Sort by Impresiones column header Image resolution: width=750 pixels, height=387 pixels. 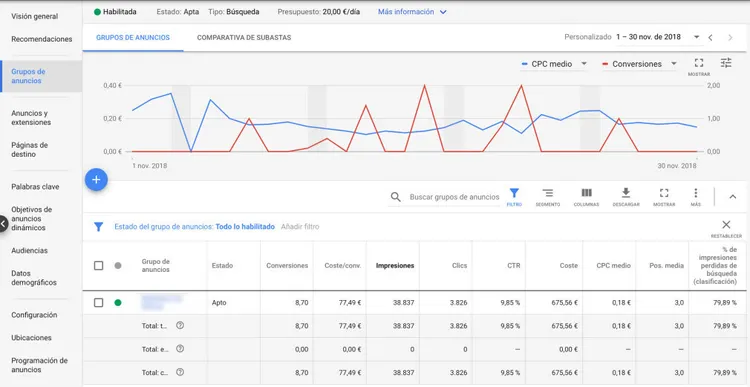pyautogui.click(x=395, y=265)
